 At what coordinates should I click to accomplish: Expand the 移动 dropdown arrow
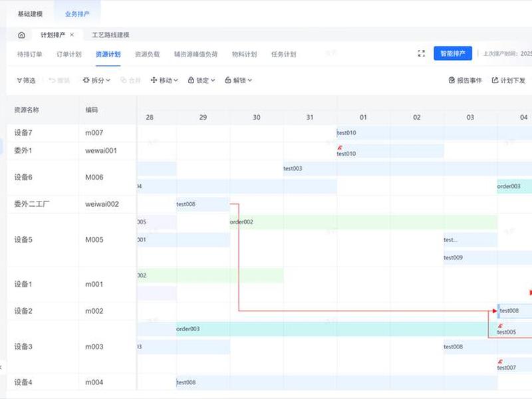(x=176, y=80)
